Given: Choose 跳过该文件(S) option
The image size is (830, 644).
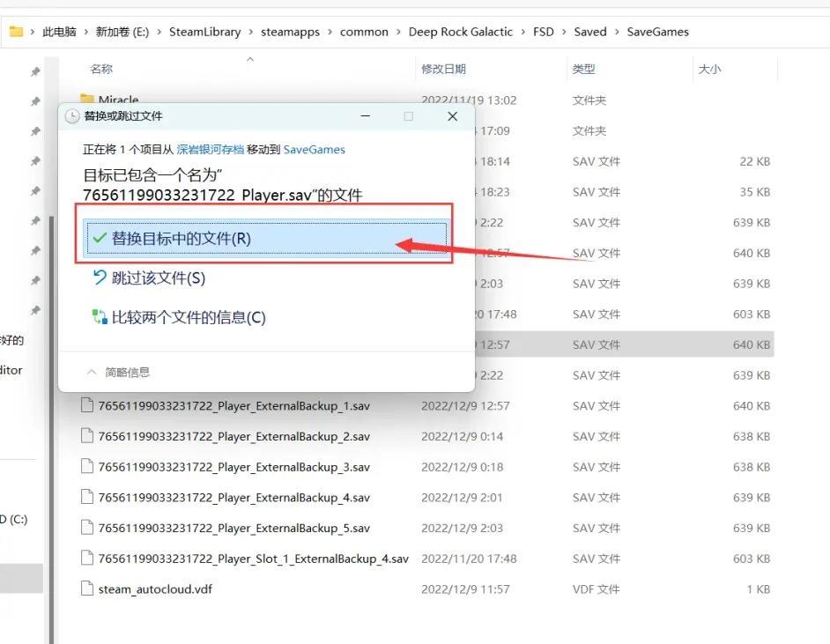Looking at the screenshot, I should (x=158, y=278).
